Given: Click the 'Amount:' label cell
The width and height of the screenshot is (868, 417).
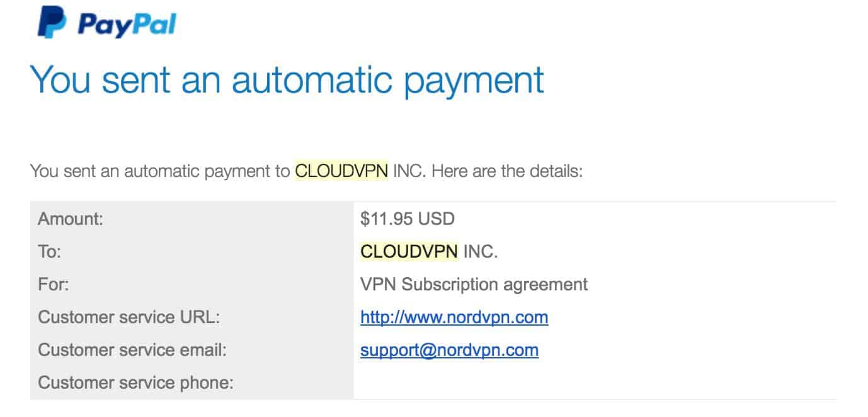Looking at the screenshot, I should (191, 219).
